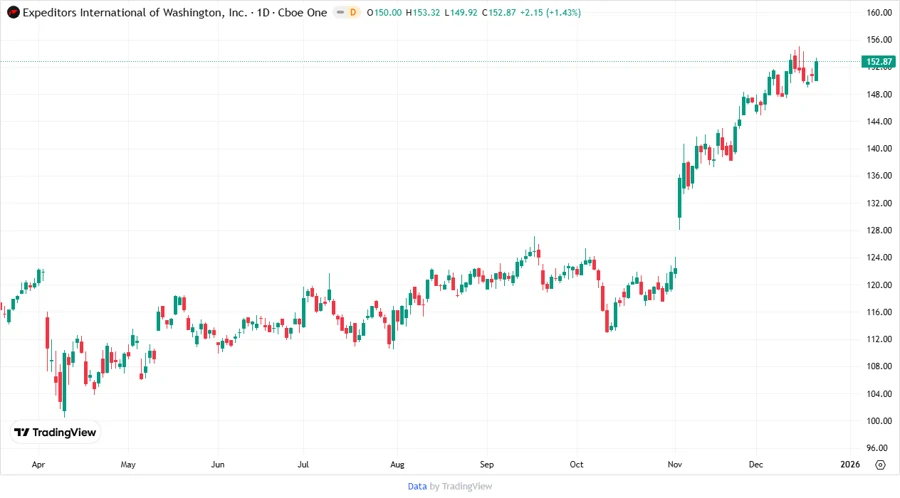Image resolution: width=900 pixels, height=498 pixels.
Task: Click the Nov label on time axis
Action: [675, 464]
